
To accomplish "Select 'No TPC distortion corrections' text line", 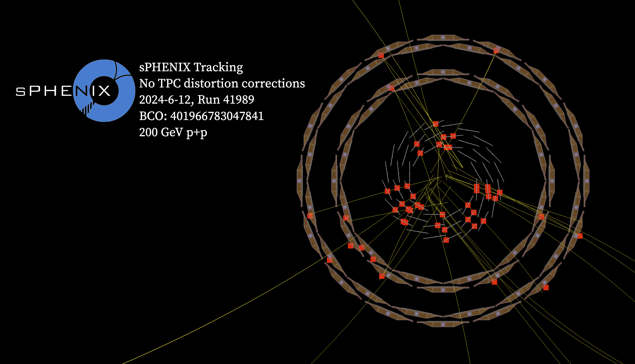I will coord(222,83).
